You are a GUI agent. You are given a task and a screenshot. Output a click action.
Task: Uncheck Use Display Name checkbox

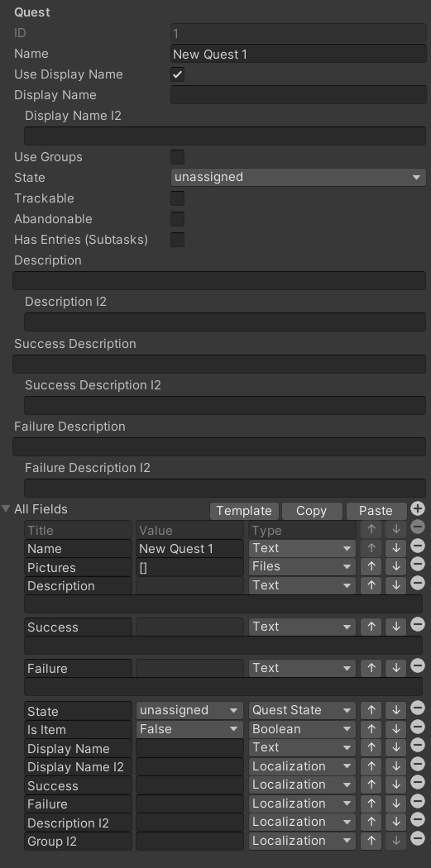tap(177, 74)
